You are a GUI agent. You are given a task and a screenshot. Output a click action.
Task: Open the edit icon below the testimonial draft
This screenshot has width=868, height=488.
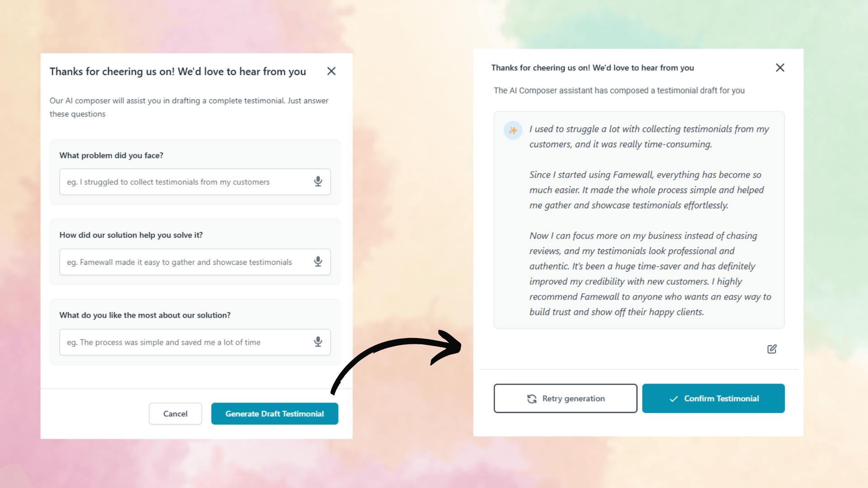click(x=772, y=349)
